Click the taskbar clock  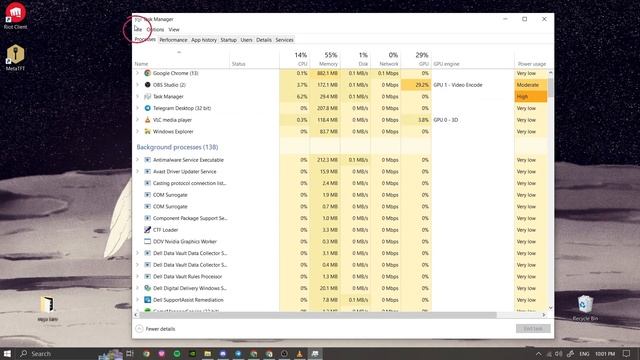coord(605,354)
